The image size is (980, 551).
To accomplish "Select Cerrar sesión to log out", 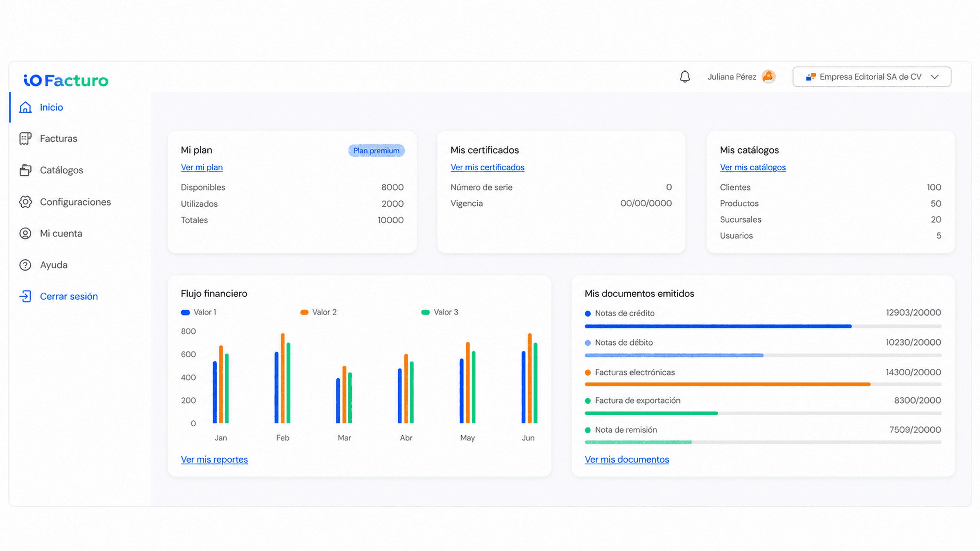I will (x=69, y=296).
